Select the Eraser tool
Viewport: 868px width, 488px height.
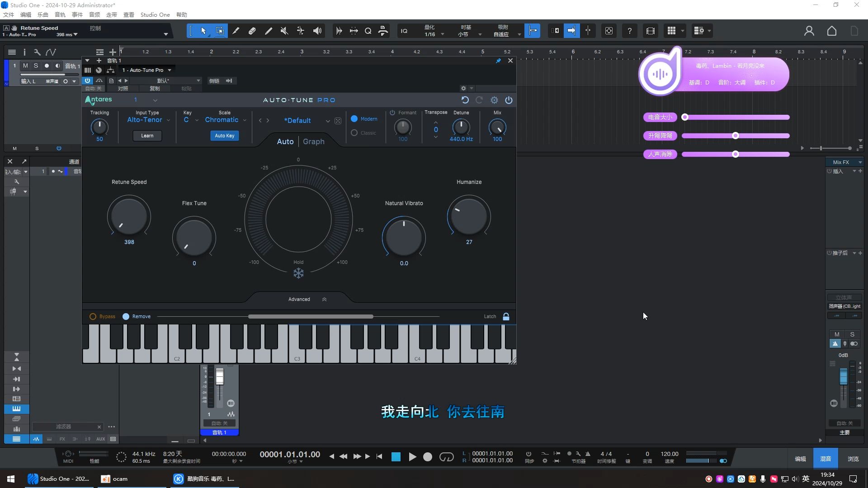pos(252,31)
